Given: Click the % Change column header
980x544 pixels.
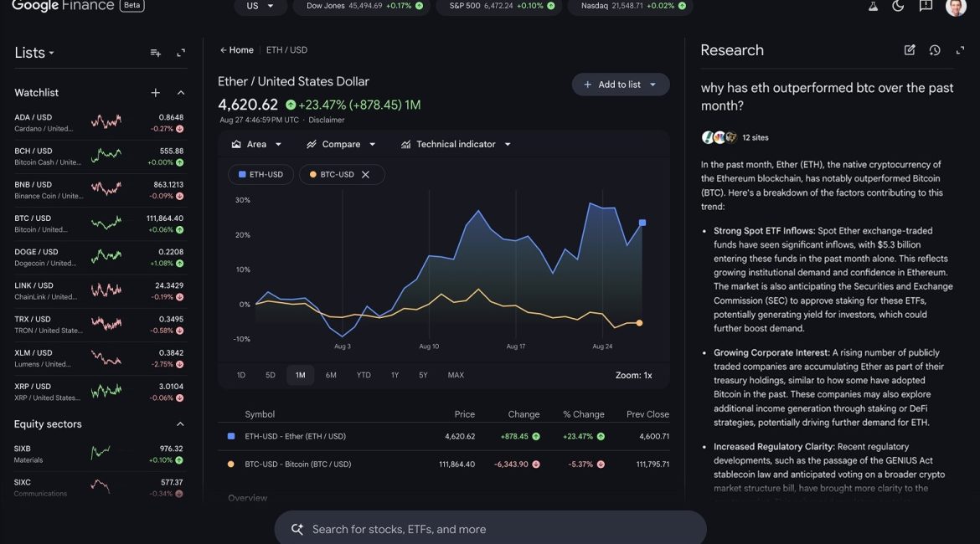Looking at the screenshot, I should coord(583,414).
